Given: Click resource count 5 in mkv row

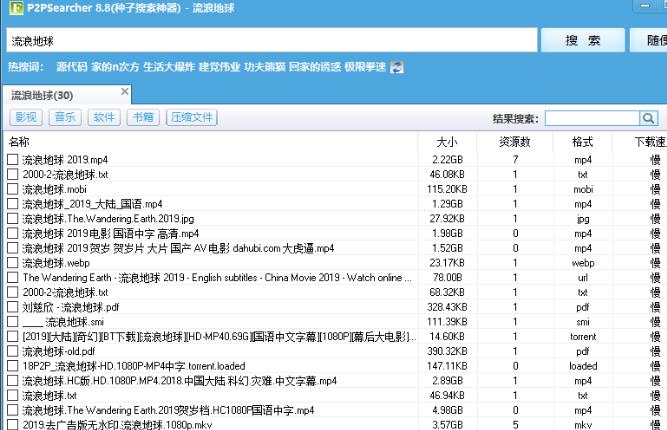Looking at the screenshot, I should 515,424.
